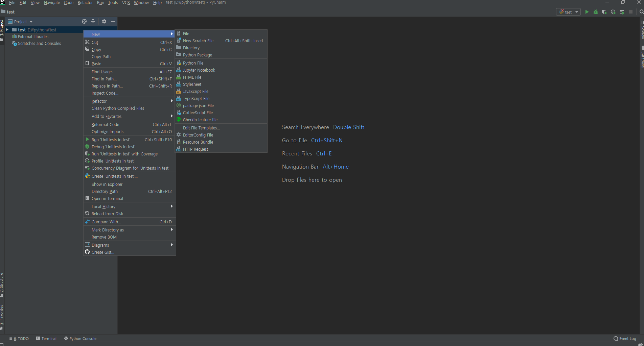
Task: Click Create Gist... entry
Action: coord(130,252)
